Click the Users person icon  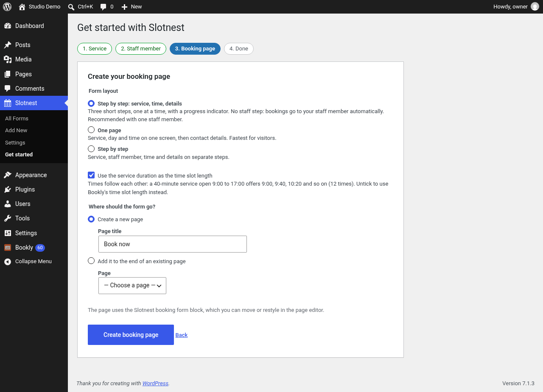8,204
